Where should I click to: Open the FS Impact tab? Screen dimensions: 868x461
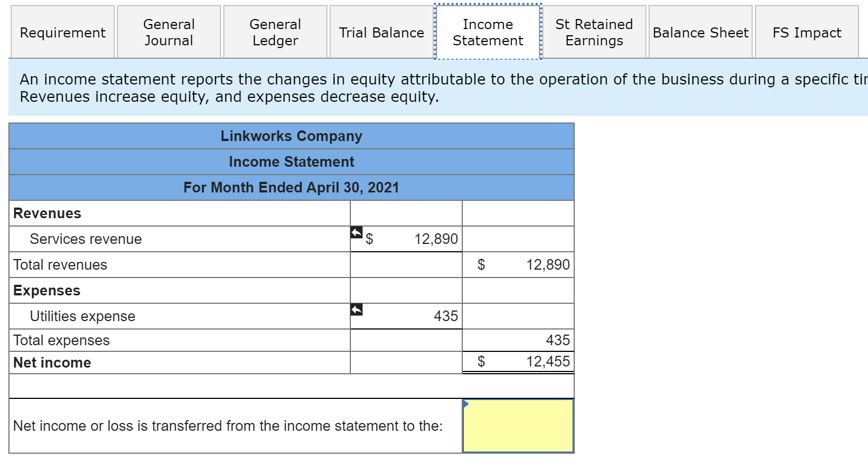pos(806,32)
